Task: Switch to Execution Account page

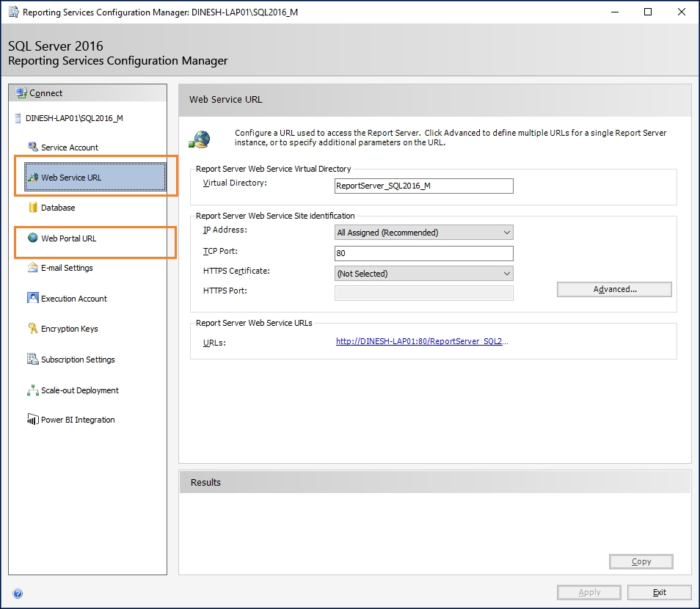Action: coord(74,299)
